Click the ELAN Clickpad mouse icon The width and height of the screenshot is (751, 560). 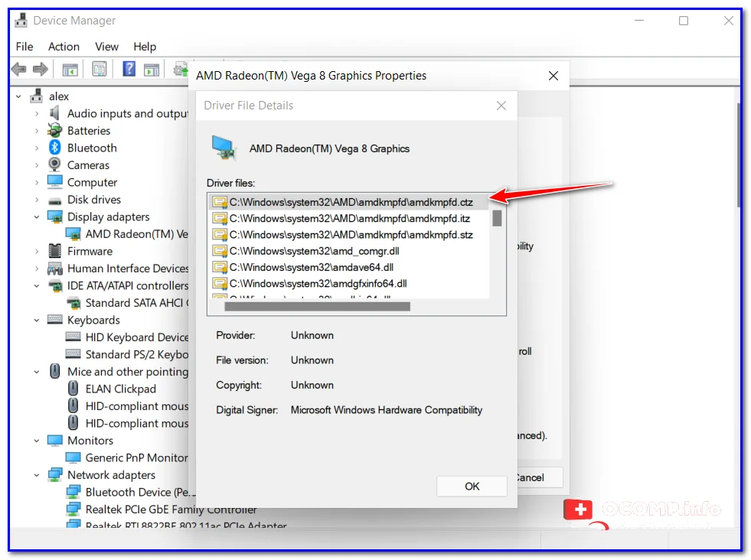73,389
